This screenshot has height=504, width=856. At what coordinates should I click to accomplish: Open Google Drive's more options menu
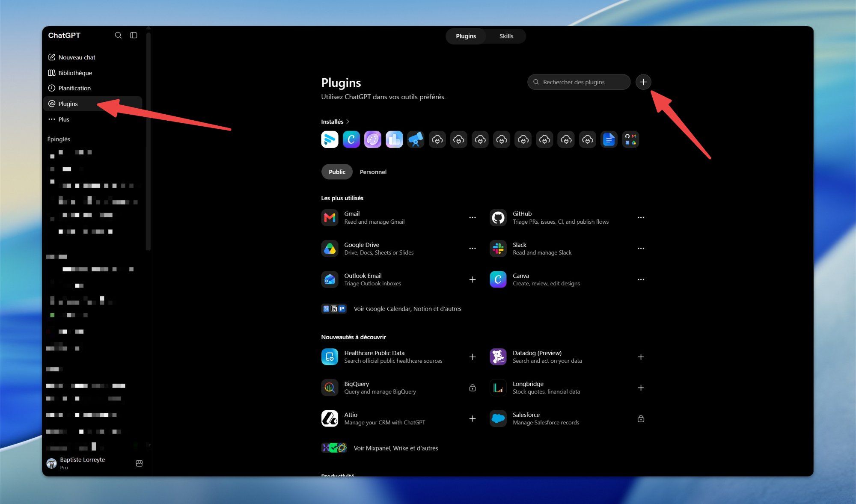(472, 249)
